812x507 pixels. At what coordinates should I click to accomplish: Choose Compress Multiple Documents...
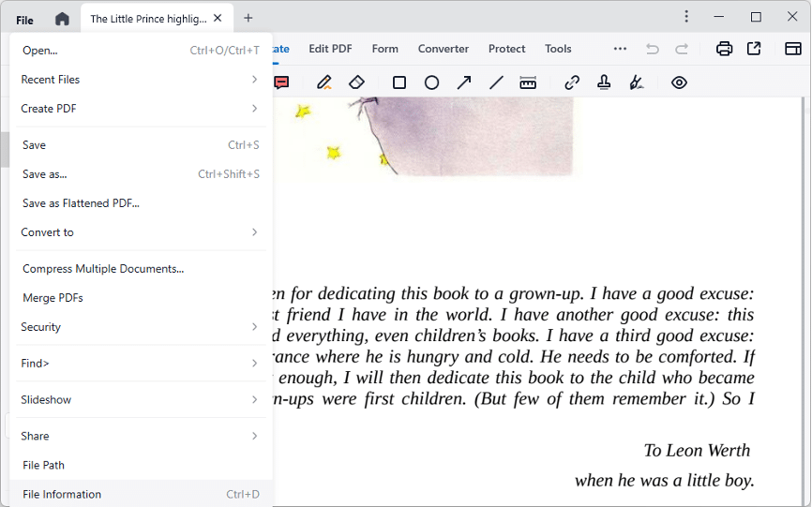pos(141,269)
